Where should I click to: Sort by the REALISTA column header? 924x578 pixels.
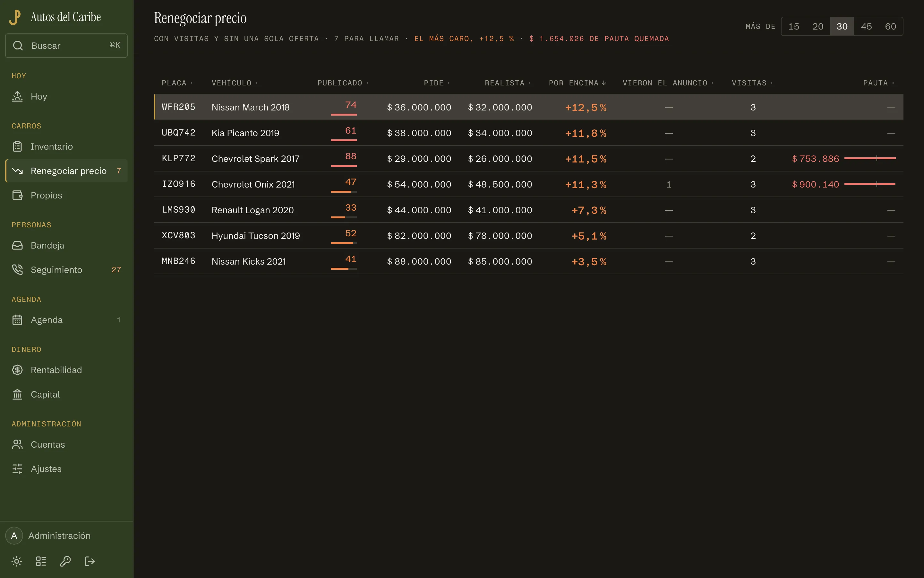[x=508, y=83]
